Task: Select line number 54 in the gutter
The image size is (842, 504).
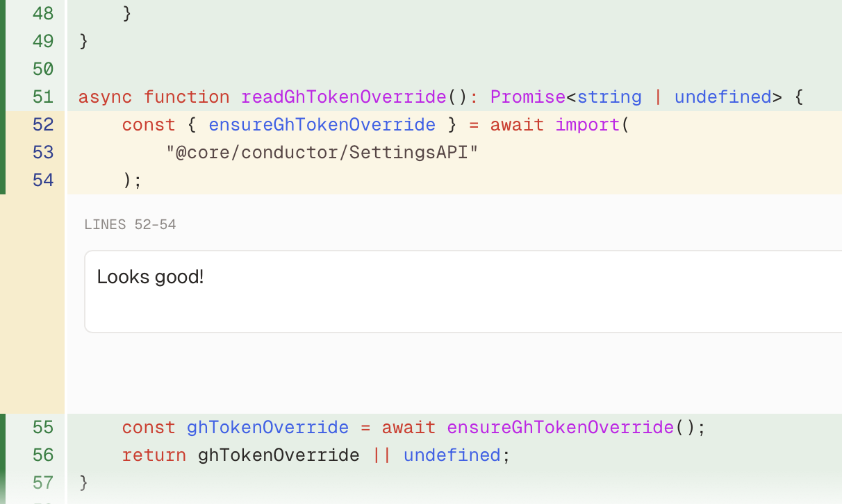Action: pyautogui.click(x=43, y=180)
